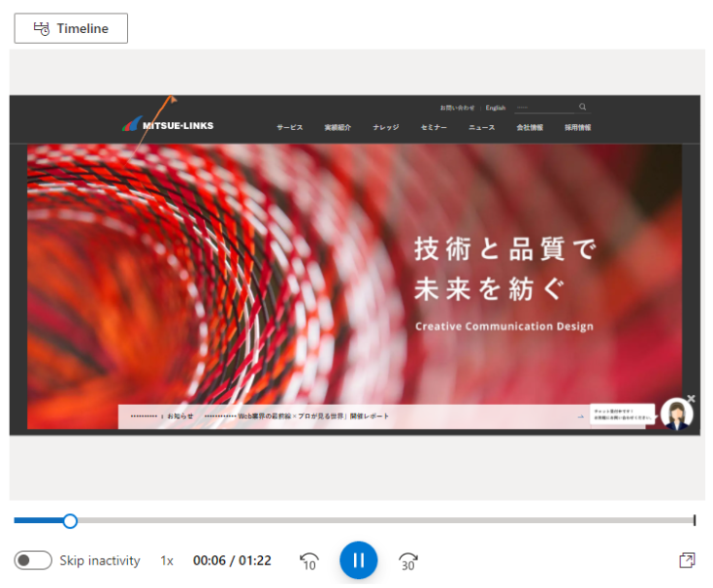
Task: Skip forward 30 seconds
Action: click(x=407, y=561)
